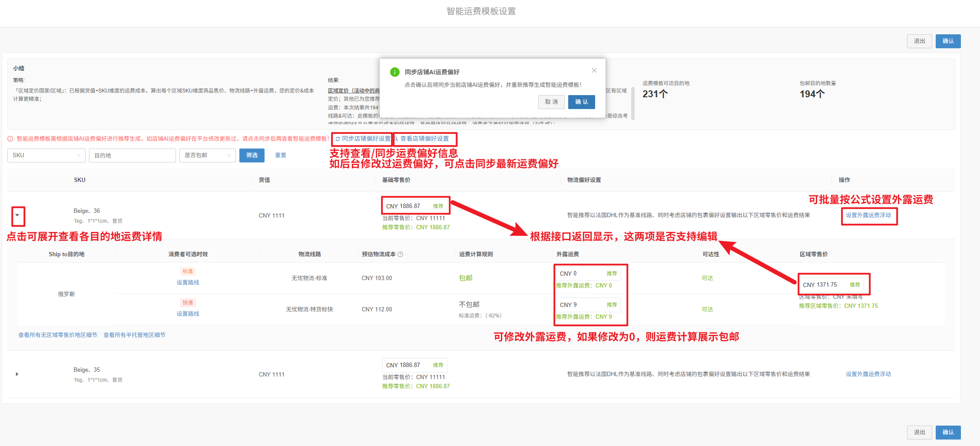The height and width of the screenshot is (446, 980).
Task: Edit the CNY 1371.75 regional retail price field
Action: [823, 285]
